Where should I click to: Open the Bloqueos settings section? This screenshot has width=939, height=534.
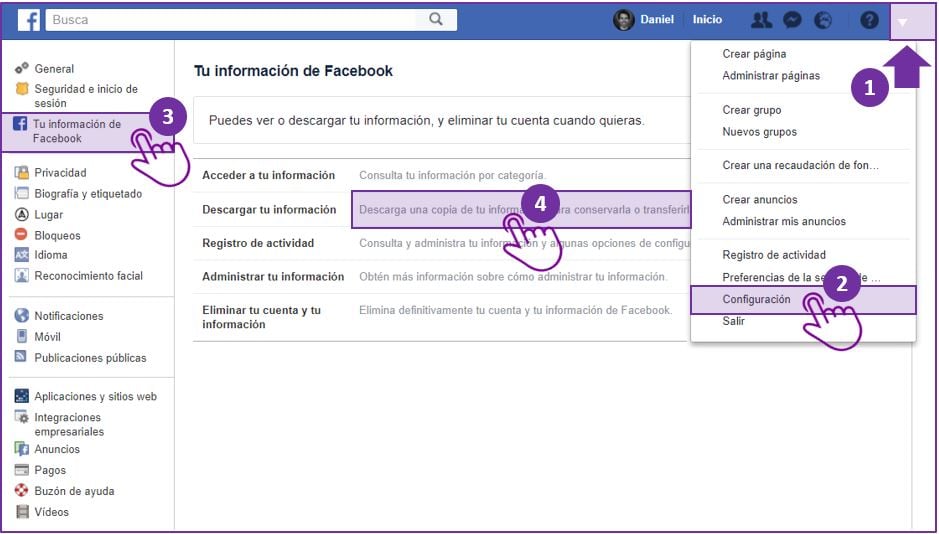tap(57, 235)
